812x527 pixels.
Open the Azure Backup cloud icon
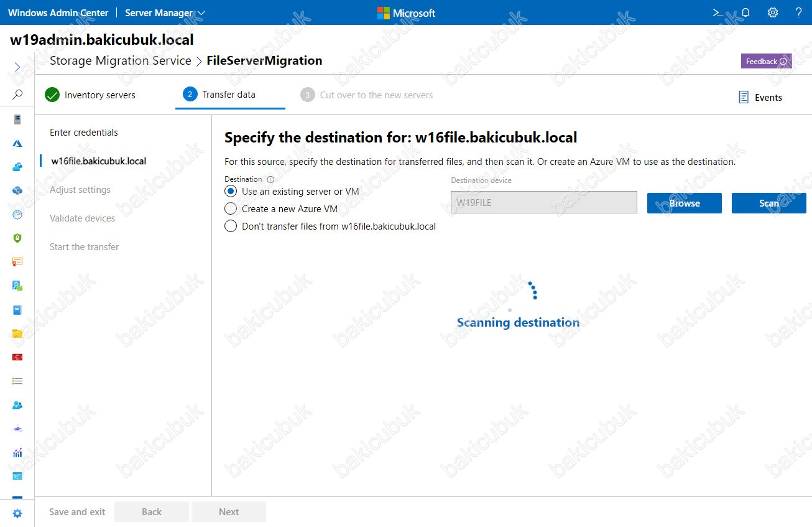[x=17, y=167]
